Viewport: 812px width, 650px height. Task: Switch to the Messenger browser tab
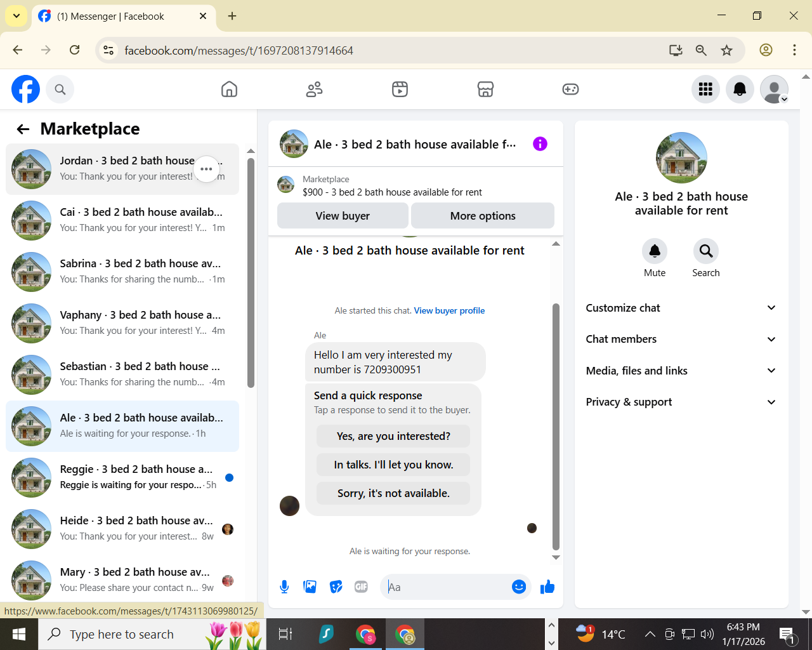pyautogui.click(x=124, y=17)
